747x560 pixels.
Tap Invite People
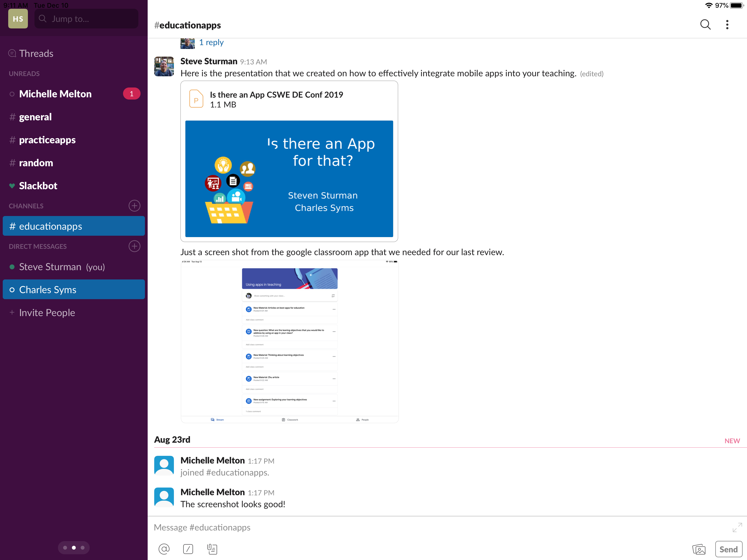(x=47, y=313)
